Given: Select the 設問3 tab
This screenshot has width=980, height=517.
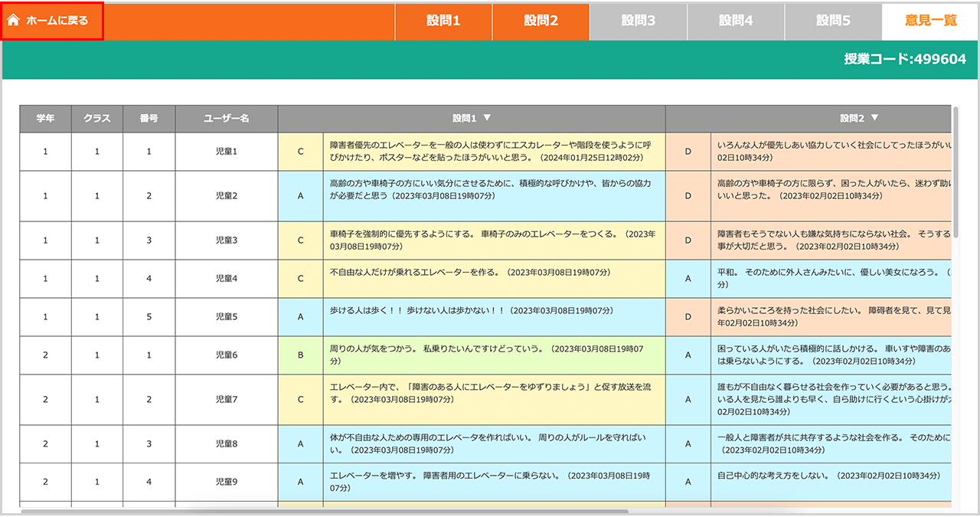Looking at the screenshot, I should 638,21.
